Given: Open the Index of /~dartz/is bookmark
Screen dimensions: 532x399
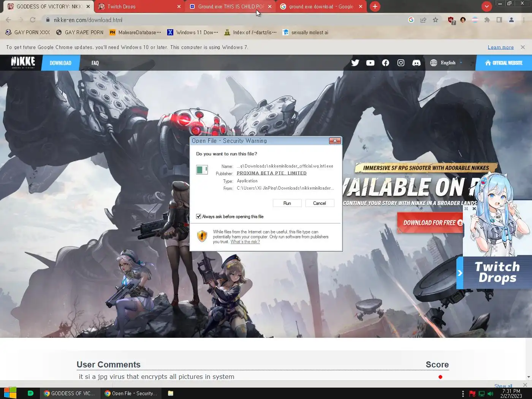Looking at the screenshot, I should 251,32.
